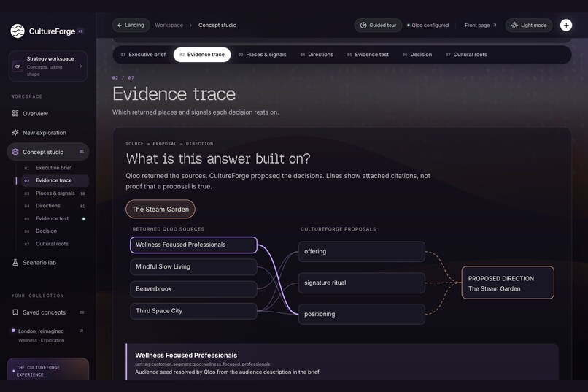Image resolution: width=588 pixels, height=392 pixels.
Task: Open the Directions tab
Action: point(317,55)
